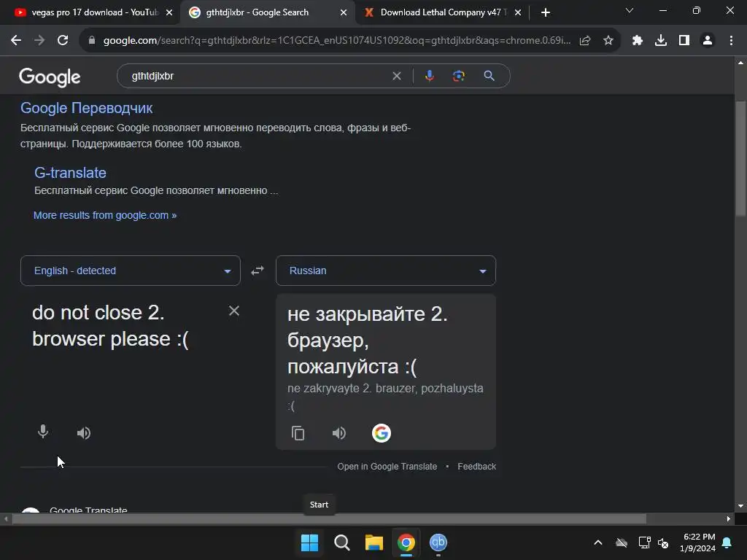747x560 pixels.
Task: Open the Chrome downloads icon
Action: pos(661,41)
